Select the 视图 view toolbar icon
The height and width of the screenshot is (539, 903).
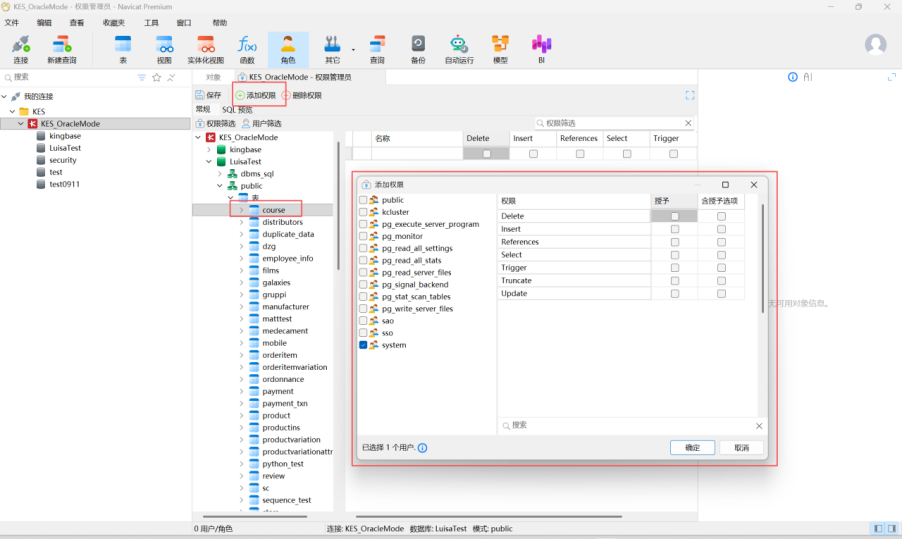coord(164,47)
